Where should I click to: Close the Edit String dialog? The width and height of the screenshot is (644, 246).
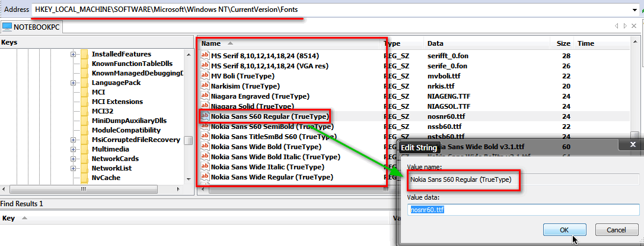tap(633, 144)
